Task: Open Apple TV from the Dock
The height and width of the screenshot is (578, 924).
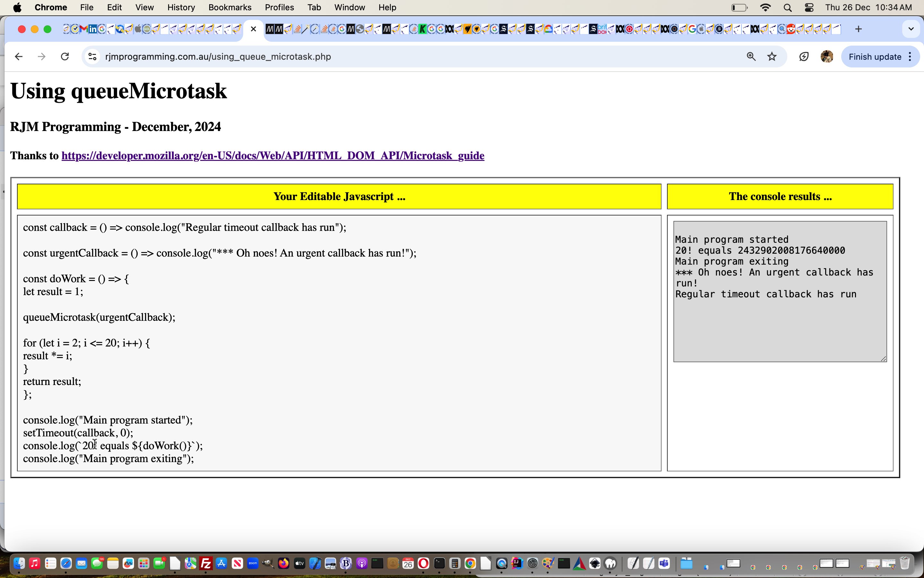Action: click(x=299, y=563)
